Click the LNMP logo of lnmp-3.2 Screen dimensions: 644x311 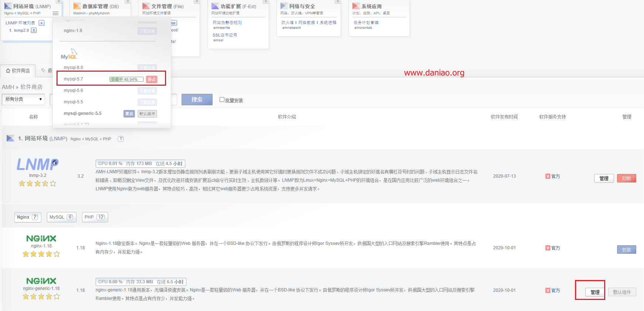pos(38,164)
